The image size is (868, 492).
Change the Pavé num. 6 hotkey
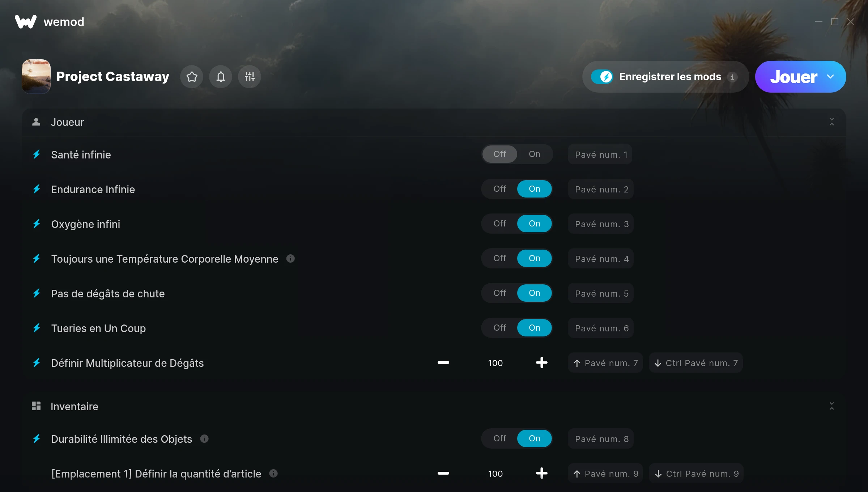(601, 328)
